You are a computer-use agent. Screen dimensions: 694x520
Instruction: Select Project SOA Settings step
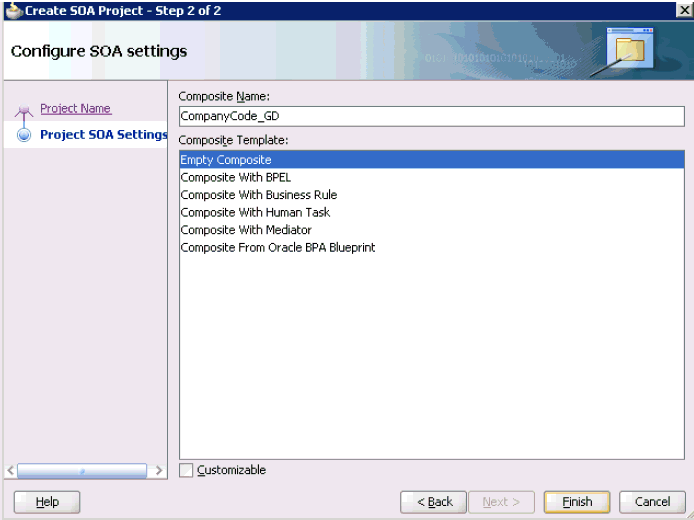(x=104, y=135)
